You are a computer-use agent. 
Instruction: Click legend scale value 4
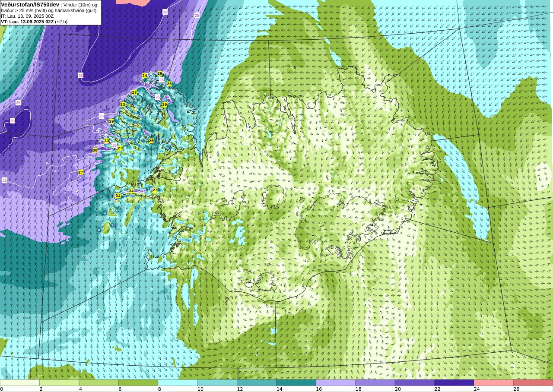81,389
